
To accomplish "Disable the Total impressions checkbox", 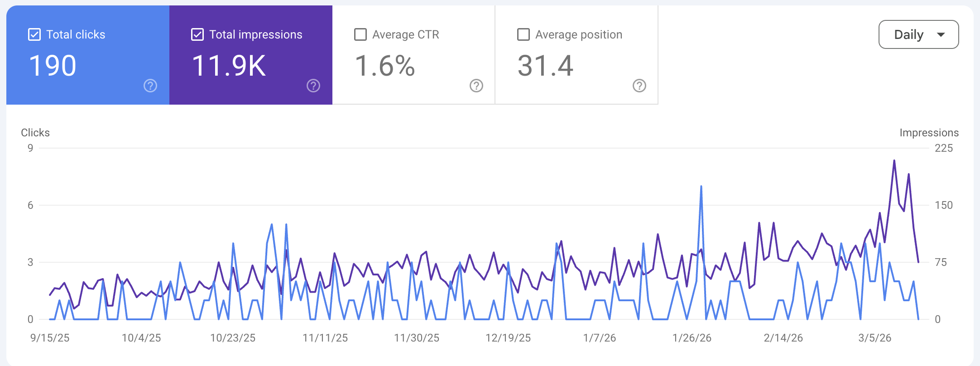I will pos(197,34).
